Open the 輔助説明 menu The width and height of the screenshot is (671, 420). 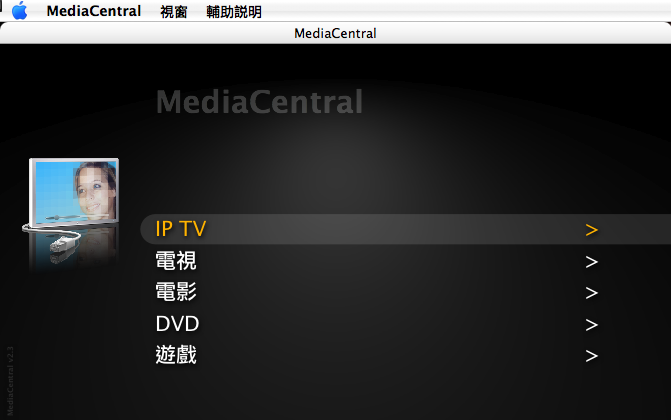[x=234, y=12]
